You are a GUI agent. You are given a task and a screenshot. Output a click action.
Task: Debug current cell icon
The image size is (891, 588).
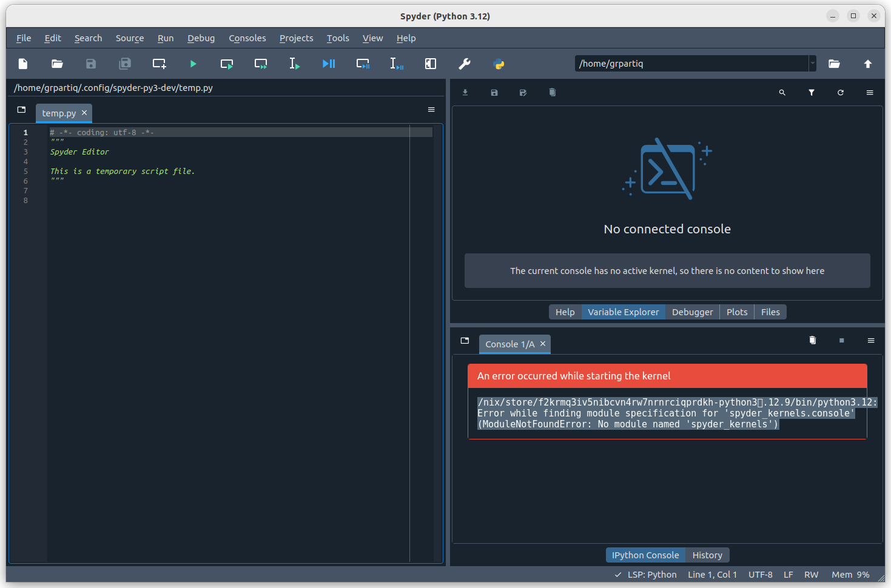click(363, 64)
